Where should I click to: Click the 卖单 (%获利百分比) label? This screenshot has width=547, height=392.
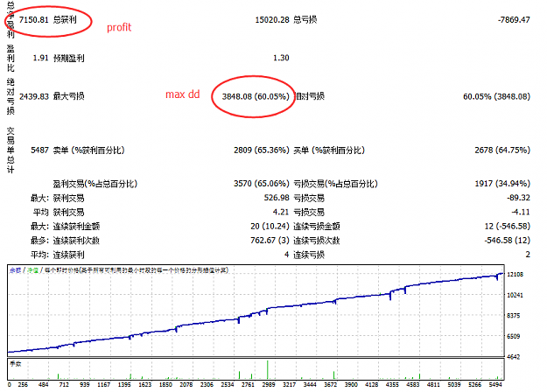point(88,150)
